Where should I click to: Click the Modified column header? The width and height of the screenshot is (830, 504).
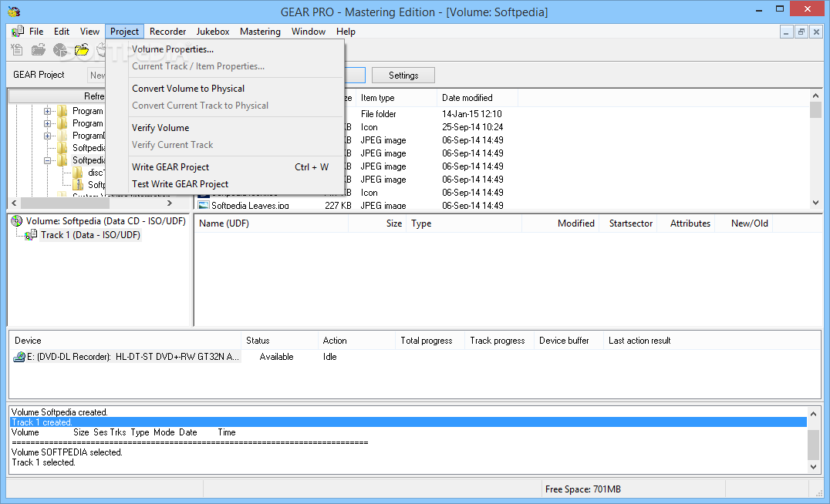[561, 223]
